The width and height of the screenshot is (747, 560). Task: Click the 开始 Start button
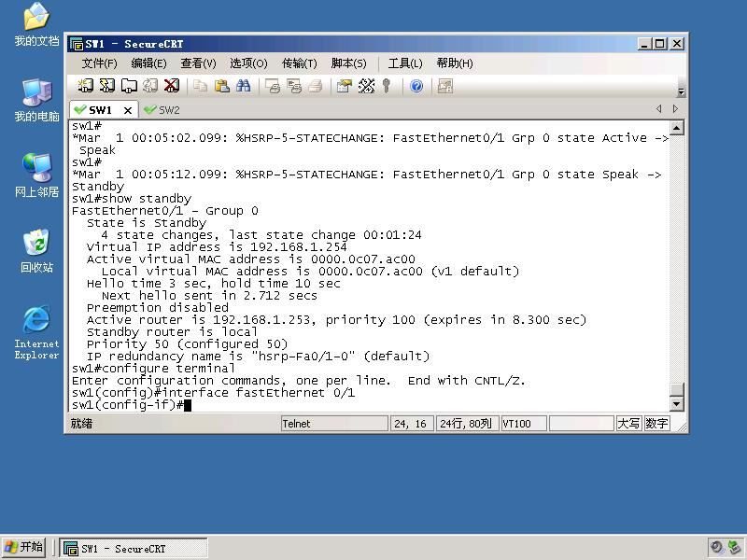(24, 547)
